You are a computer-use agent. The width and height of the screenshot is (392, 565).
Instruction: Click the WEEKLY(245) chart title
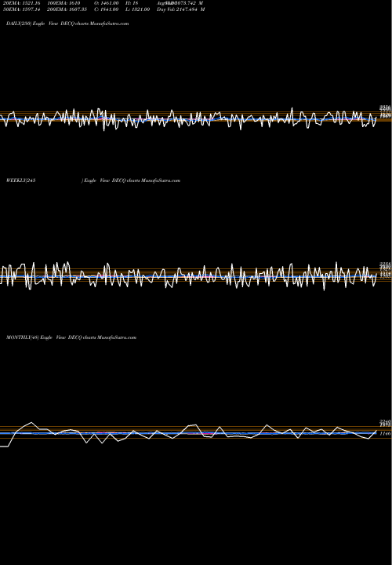click(x=93, y=180)
